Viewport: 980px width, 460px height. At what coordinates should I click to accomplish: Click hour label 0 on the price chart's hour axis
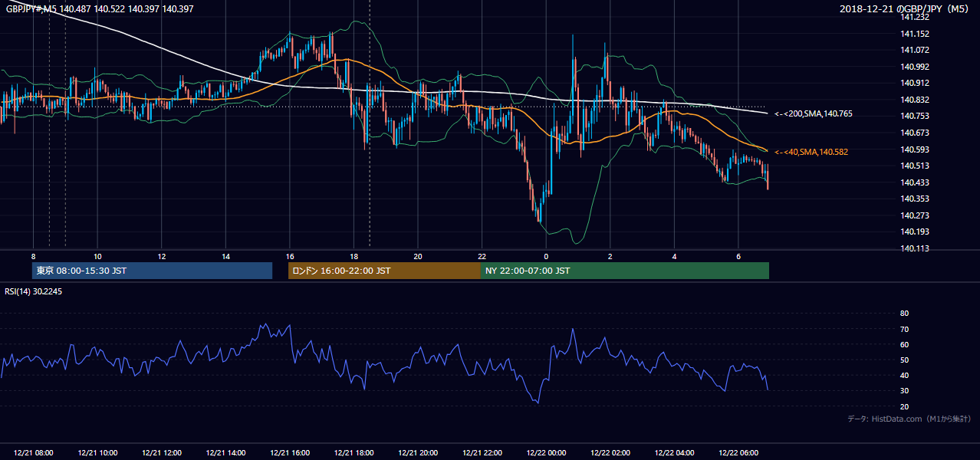click(x=546, y=256)
